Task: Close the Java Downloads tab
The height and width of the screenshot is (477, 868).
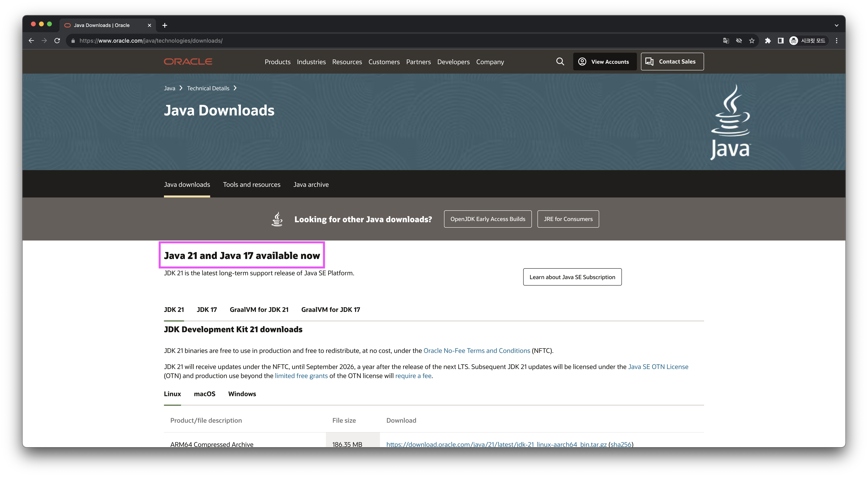Action: point(149,25)
